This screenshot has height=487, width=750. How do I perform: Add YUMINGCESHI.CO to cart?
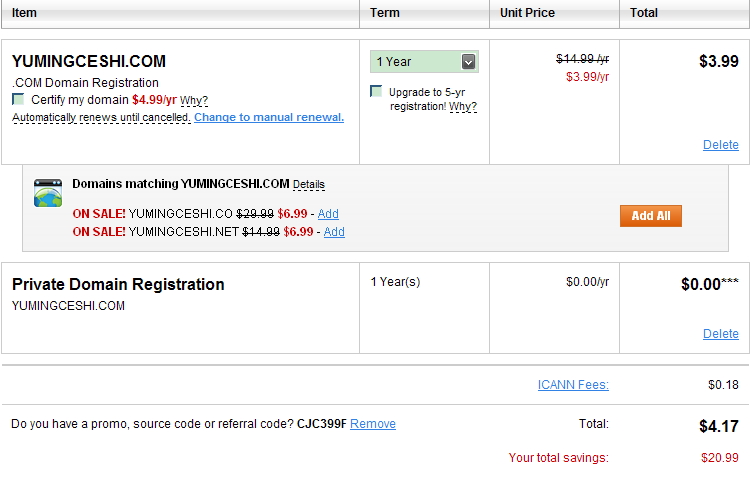[328, 214]
